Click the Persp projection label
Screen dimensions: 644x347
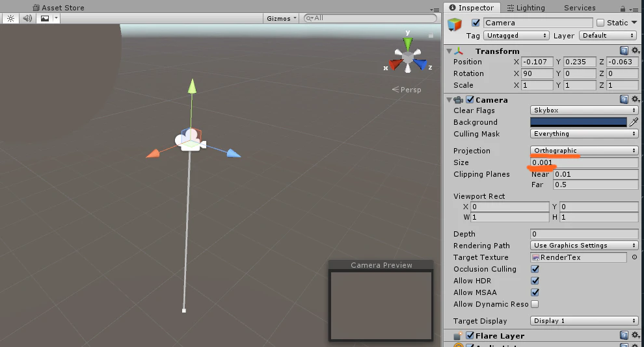click(410, 90)
